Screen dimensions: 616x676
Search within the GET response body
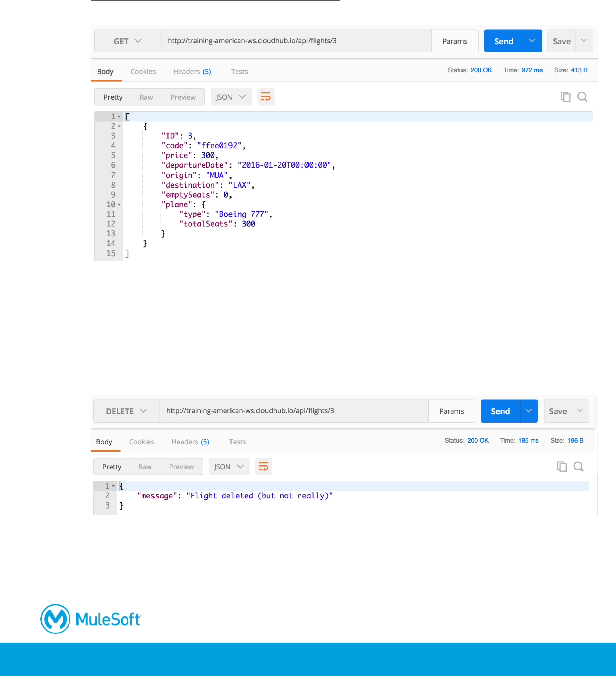pos(582,97)
